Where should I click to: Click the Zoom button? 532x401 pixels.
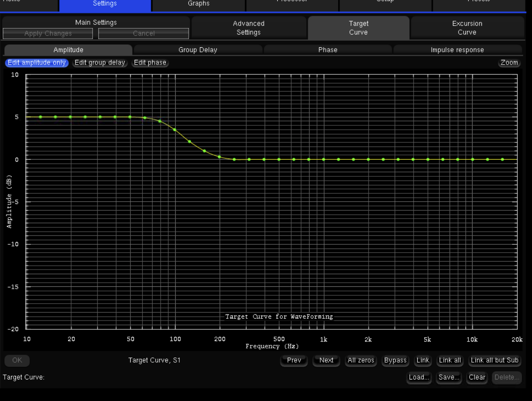(509, 63)
